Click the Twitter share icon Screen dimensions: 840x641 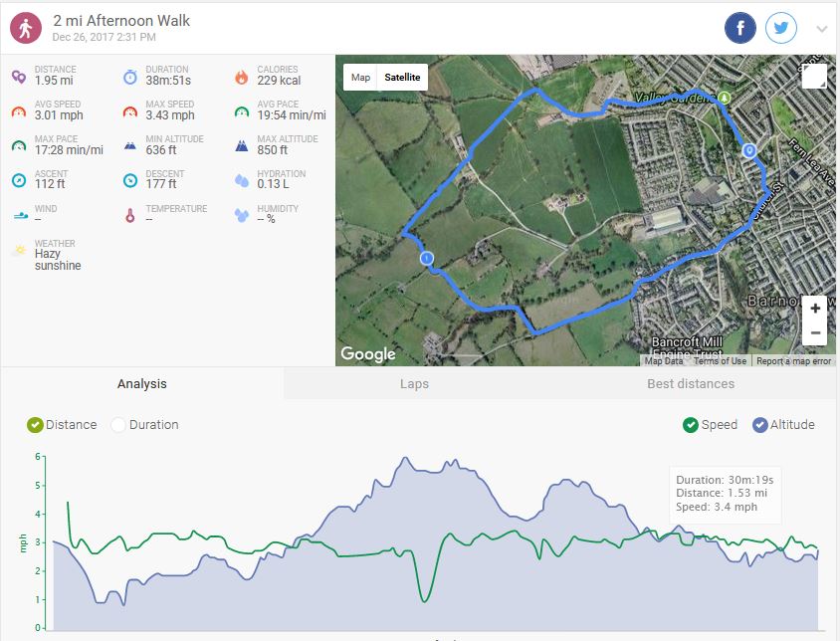[x=781, y=28]
